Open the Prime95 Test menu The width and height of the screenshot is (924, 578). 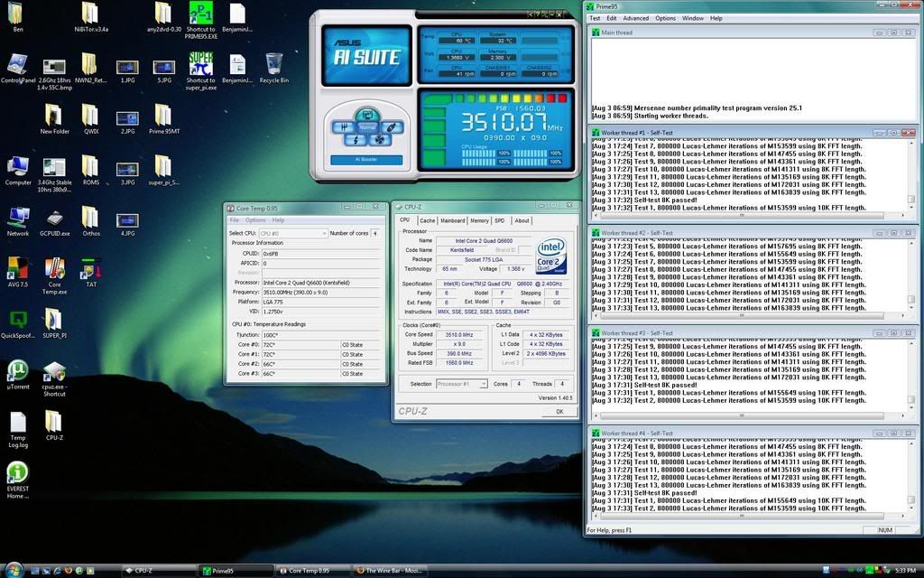(x=596, y=18)
